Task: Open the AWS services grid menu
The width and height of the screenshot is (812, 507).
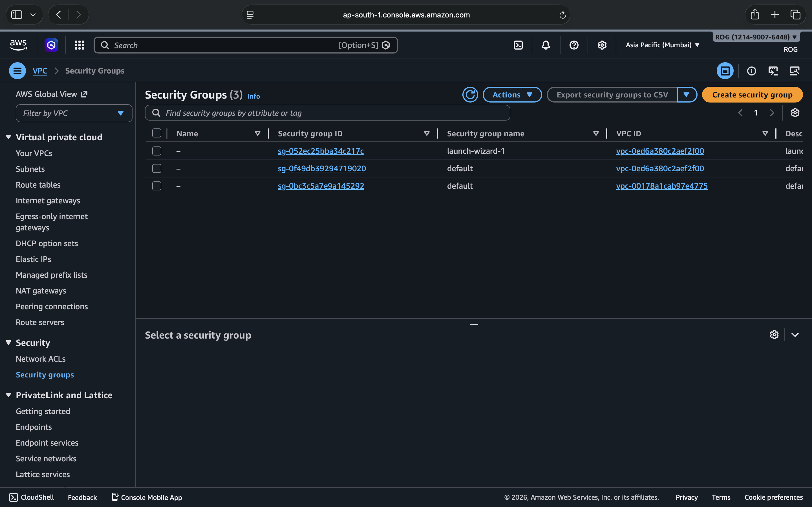Action: (x=79, y=45)
